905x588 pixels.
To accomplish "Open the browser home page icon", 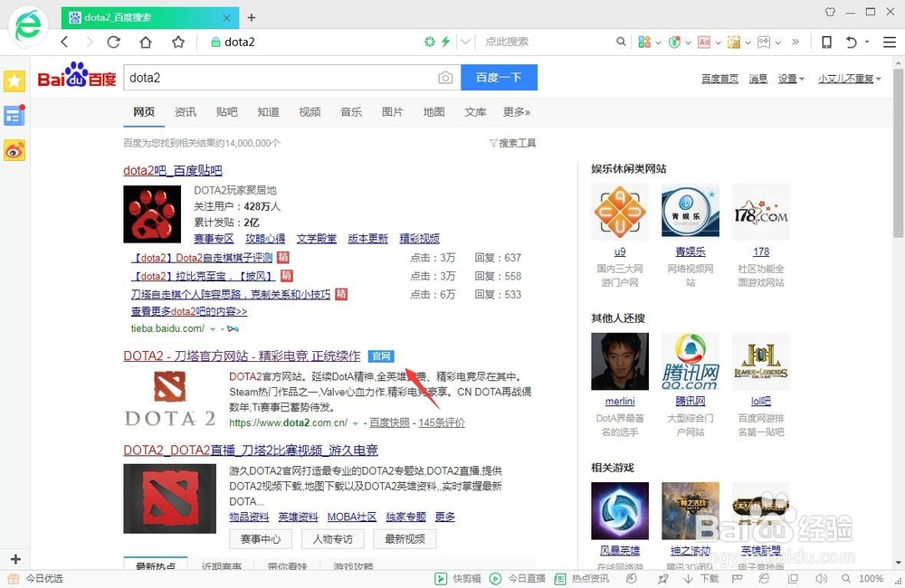I will 146,43.
